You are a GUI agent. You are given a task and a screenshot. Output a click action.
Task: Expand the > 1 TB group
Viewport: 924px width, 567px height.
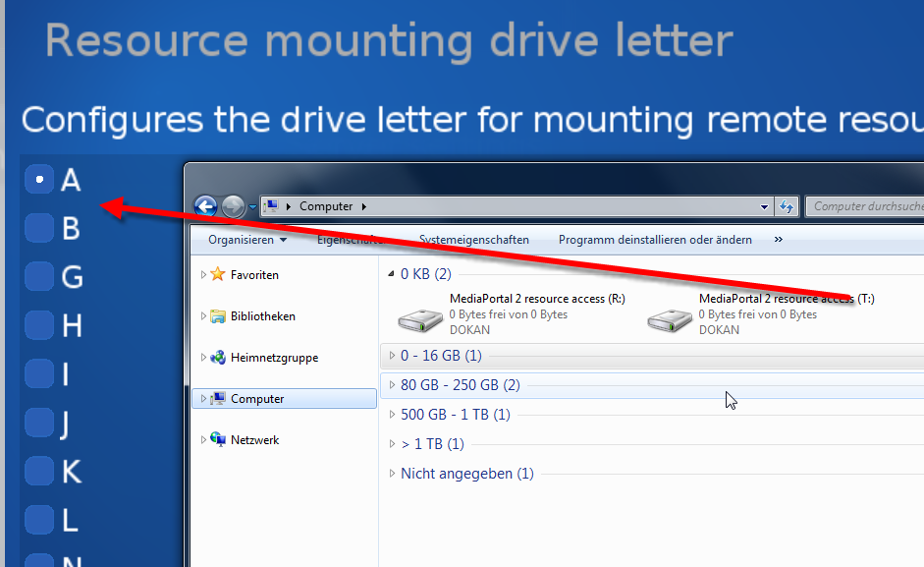click(x=392, y=444)
